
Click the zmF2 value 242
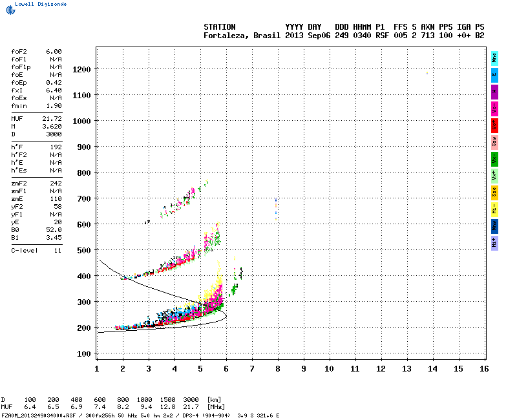tap(56, 184)
